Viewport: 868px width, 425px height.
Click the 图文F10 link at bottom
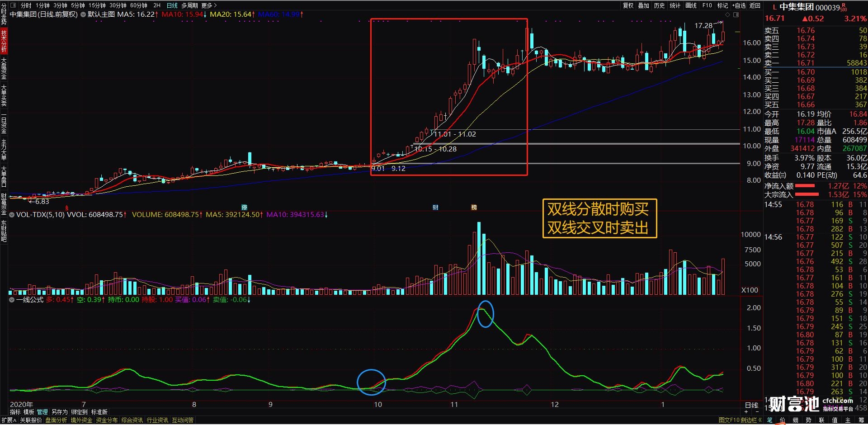click(729, 420)
